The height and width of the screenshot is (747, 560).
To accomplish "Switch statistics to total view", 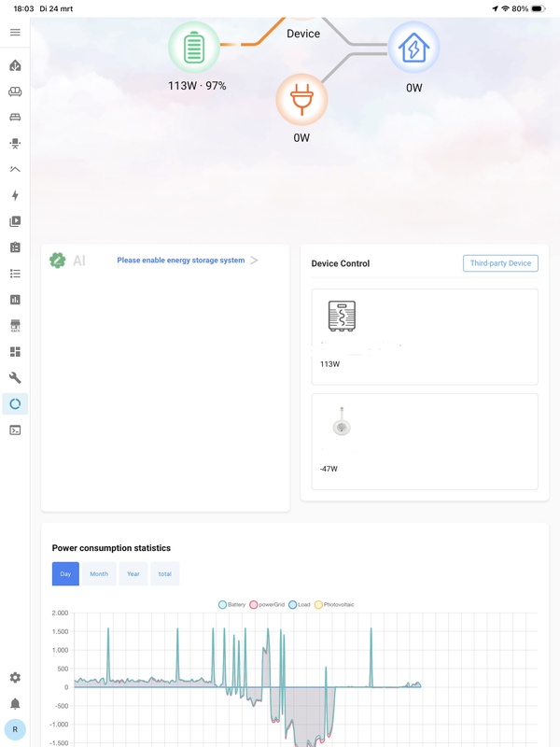I will (x=165, y=573).
